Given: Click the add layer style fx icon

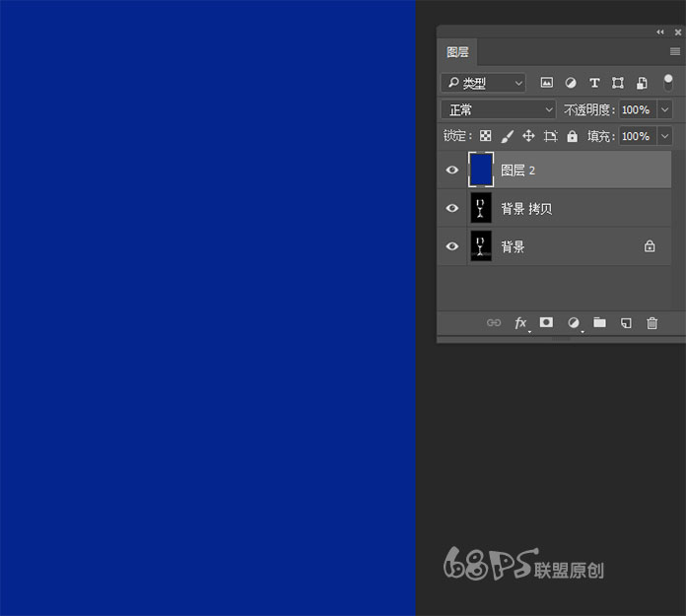Looking at the screenshot, I should (520, 323).
